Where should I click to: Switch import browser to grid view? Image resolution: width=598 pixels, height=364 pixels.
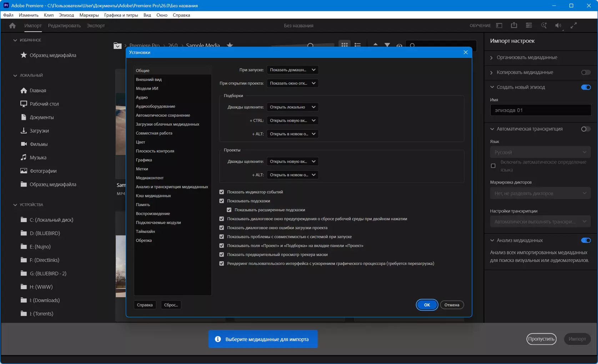point(345,45)
